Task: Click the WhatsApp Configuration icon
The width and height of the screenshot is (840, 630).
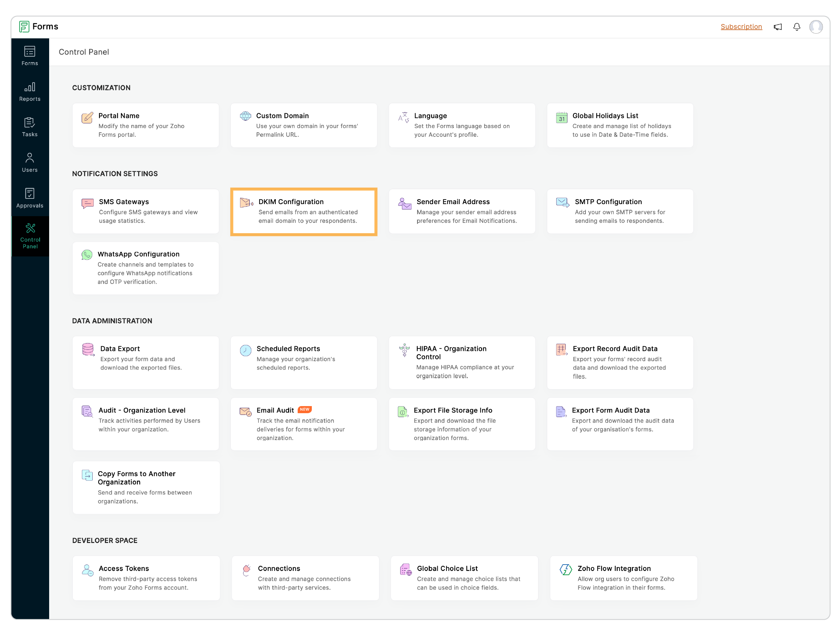Action: coord(87,255)
